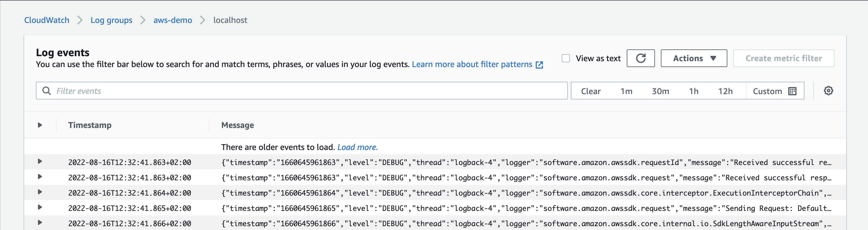868x230 pixels.
Task: Expand all rows using header triangle
Action: pos(40,125)
